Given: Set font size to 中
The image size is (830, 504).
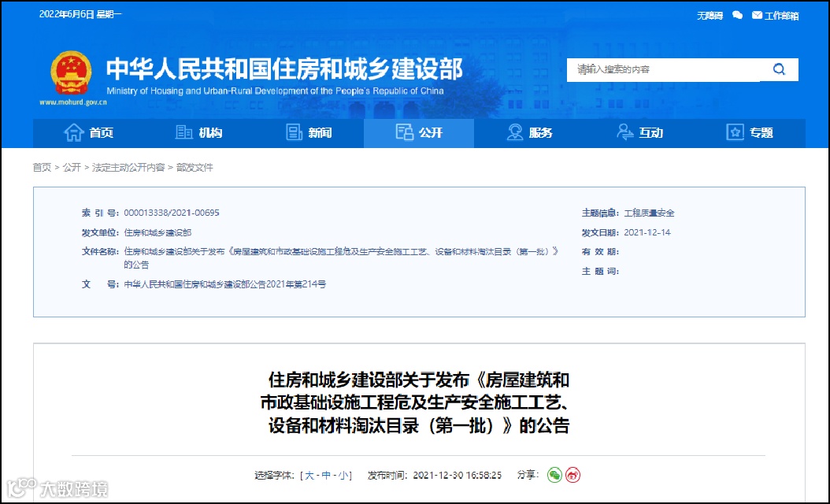Looking at the screenshot, I should [326, 476].
